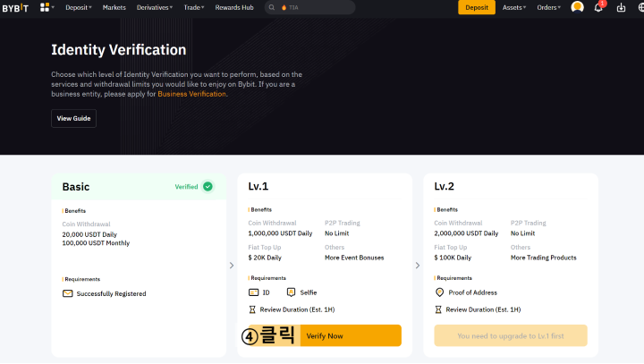
Task: Click the search magnifier icon
Action: coord(272,7)
